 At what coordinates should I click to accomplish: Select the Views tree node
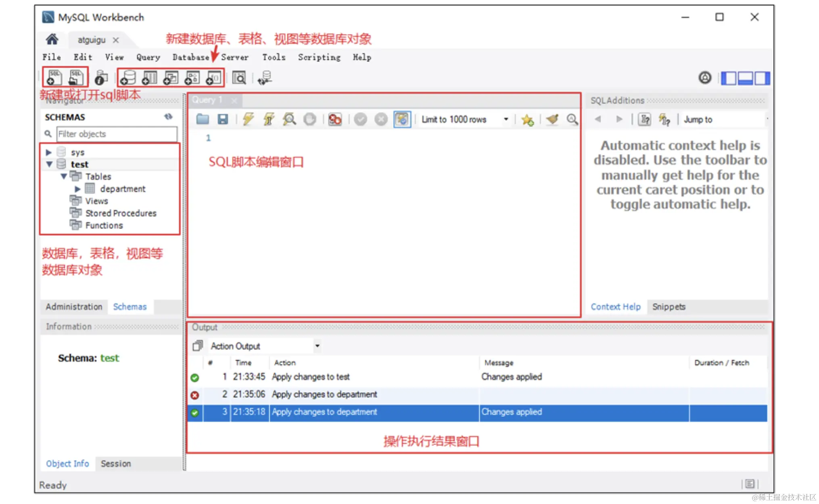pyautogui.click(x=96, y=201)
